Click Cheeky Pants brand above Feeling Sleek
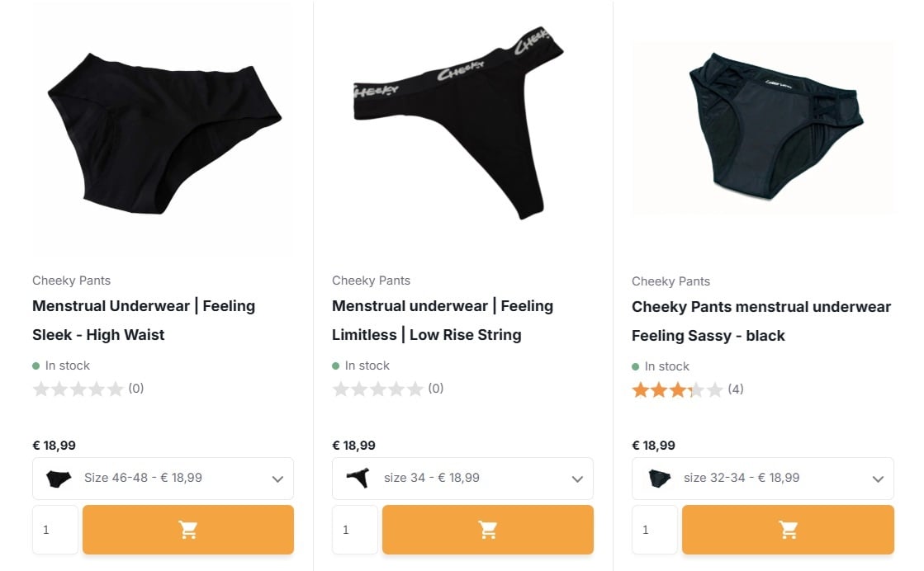Viewport: 924px width, 571px height. click(72, 281)
